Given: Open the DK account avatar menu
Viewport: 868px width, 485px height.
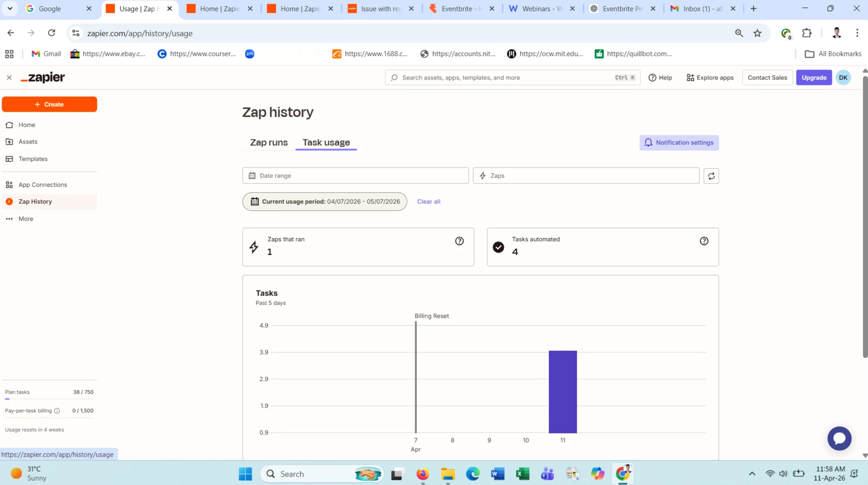Looking at the screenshot, I should (x=843, y=78).
